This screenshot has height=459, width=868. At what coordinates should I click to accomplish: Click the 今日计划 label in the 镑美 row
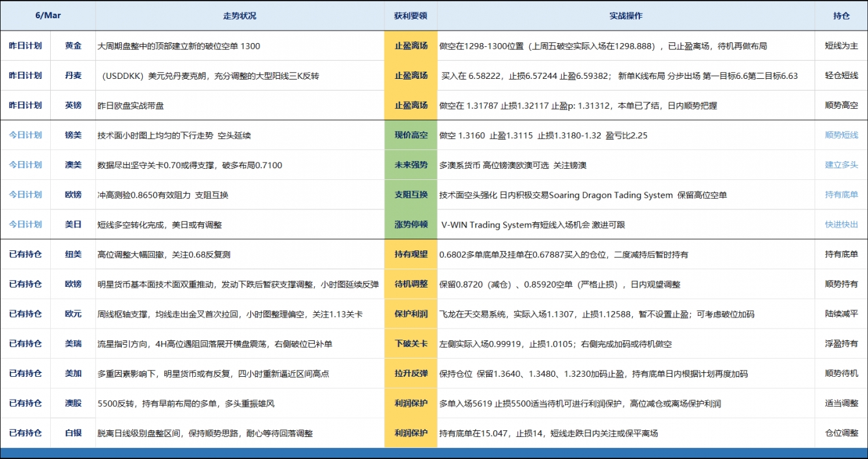coord(25,135)
